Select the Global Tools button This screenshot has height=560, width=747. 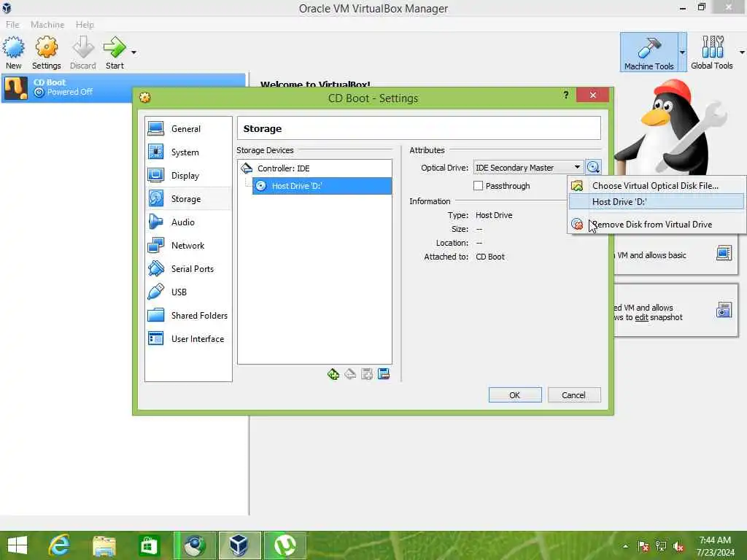[x=712, y=52]
